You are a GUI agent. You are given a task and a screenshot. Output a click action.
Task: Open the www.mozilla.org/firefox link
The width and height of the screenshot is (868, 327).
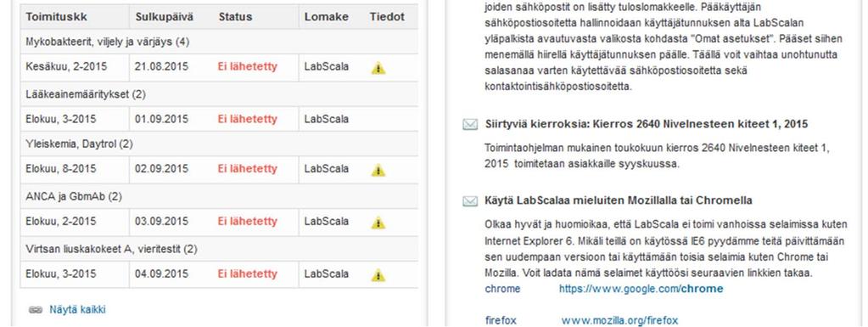coord(619,320)
